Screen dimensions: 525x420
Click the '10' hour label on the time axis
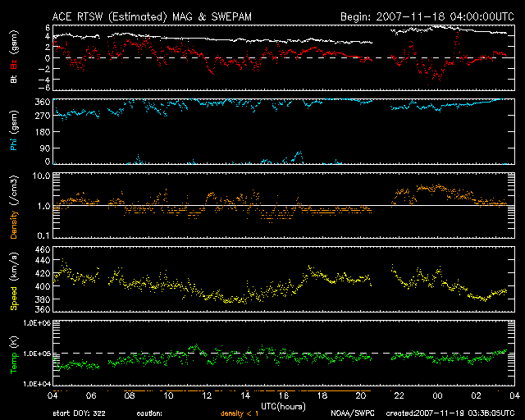168,396
